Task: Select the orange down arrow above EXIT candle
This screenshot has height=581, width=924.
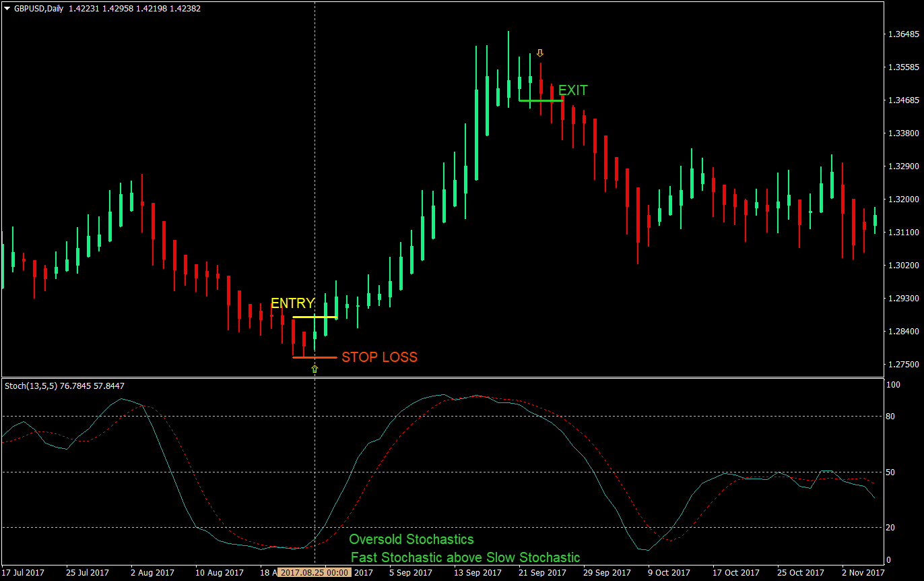Action: [539, 52]
